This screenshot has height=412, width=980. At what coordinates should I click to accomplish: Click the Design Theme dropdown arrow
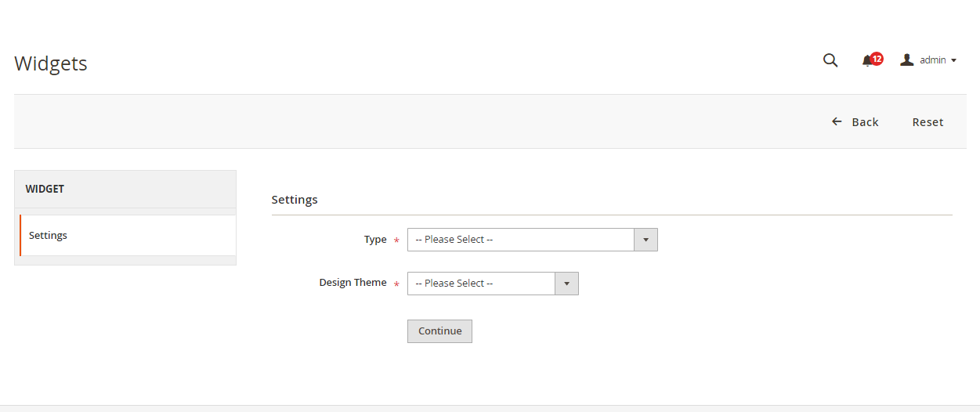566,284
